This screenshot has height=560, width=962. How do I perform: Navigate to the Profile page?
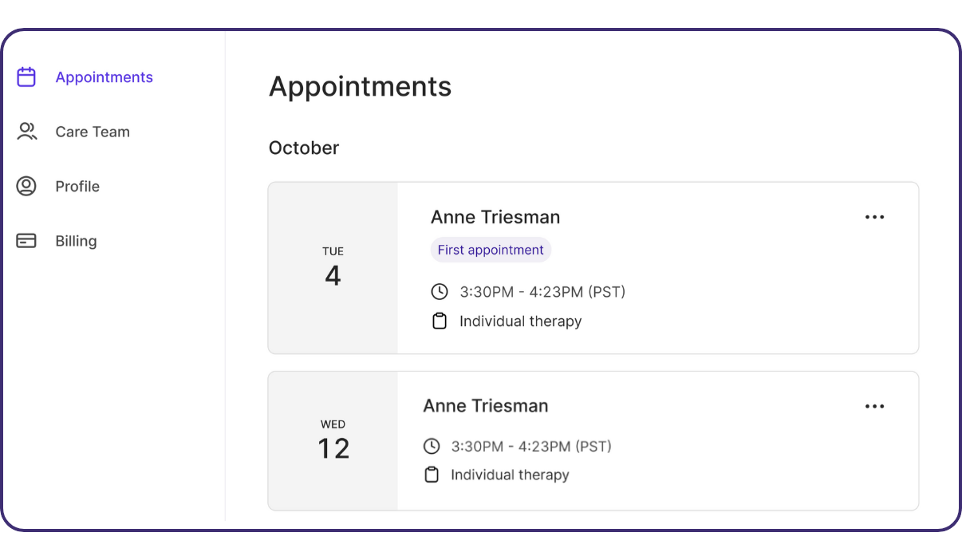[x=78, y=186]
